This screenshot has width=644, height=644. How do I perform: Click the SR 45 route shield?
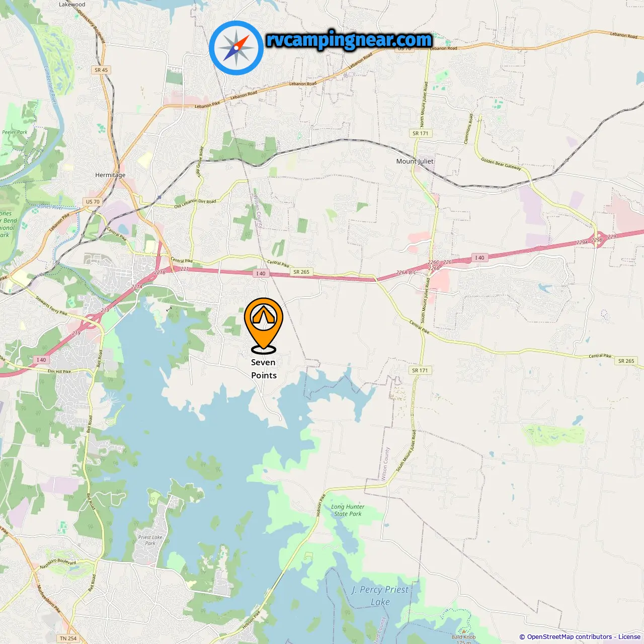[101, 70]
